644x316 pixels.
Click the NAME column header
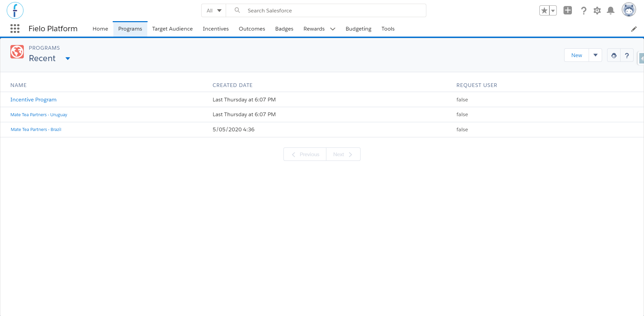18,85
